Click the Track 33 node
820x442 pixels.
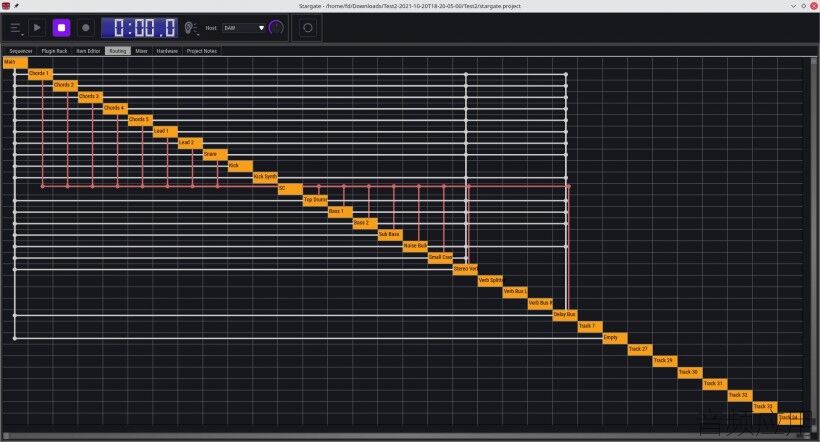[x=765, y=407]
